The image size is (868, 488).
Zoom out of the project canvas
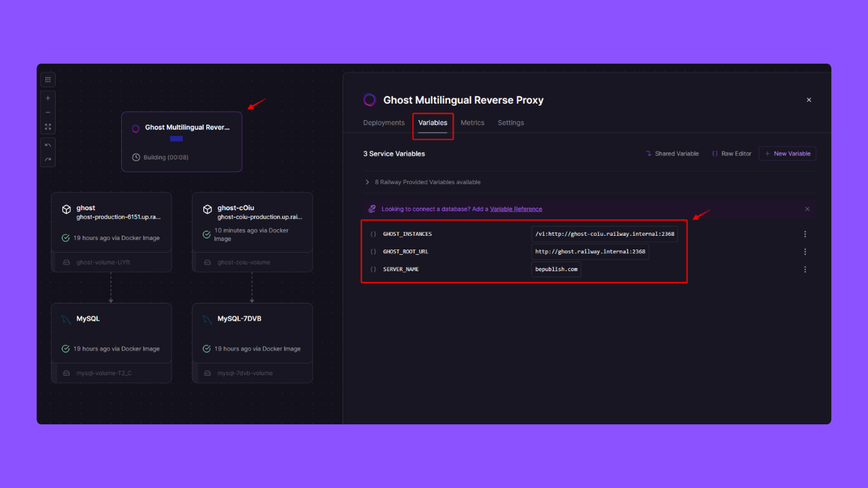tap(47, 112)
